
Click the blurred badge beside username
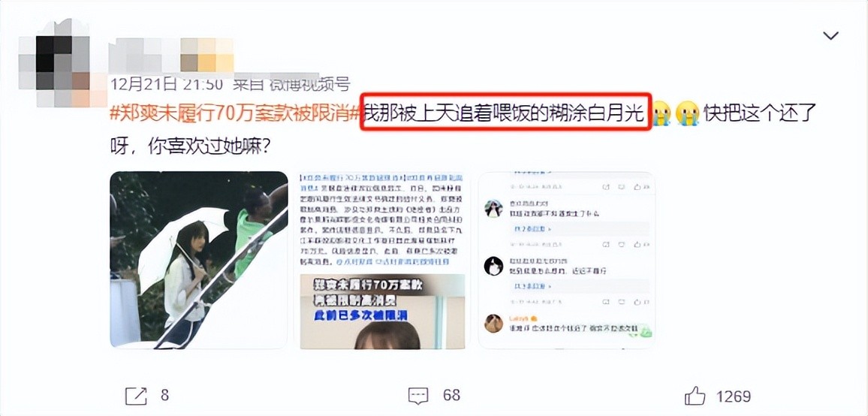point(207,56)
